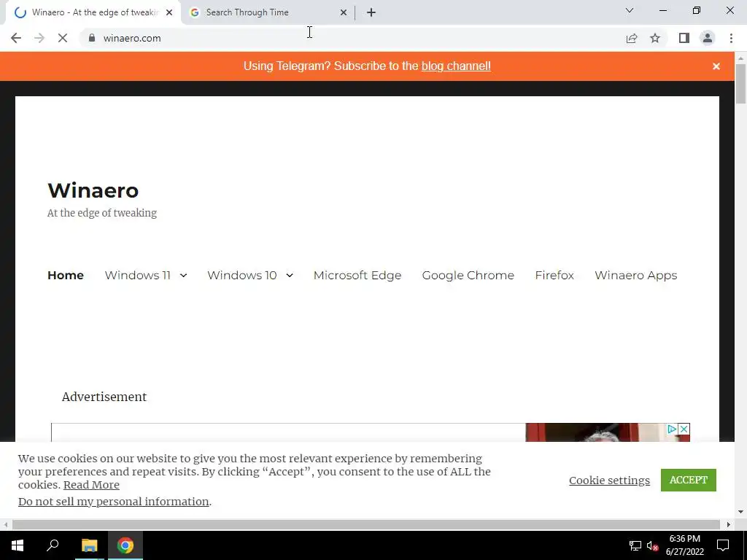Image resolution: width=747 pixels, height=560 pixels.
Task: View site information via the lock icon
Action: (92, 38)
